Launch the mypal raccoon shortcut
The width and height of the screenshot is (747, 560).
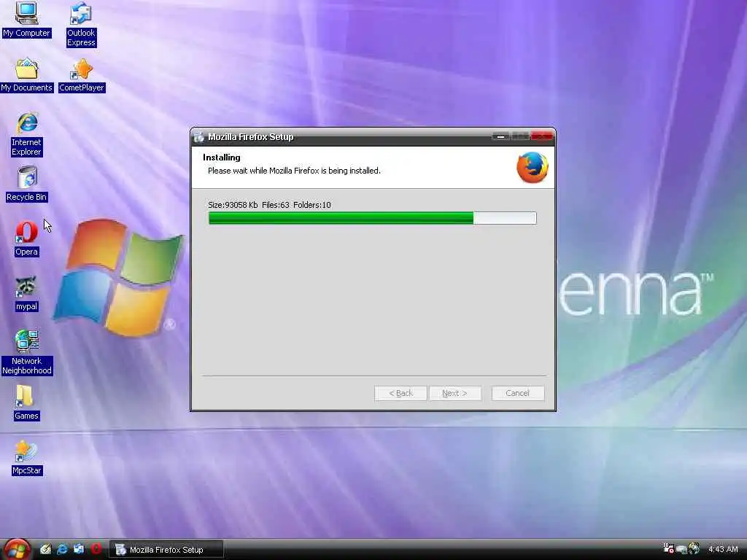(27, 293)
